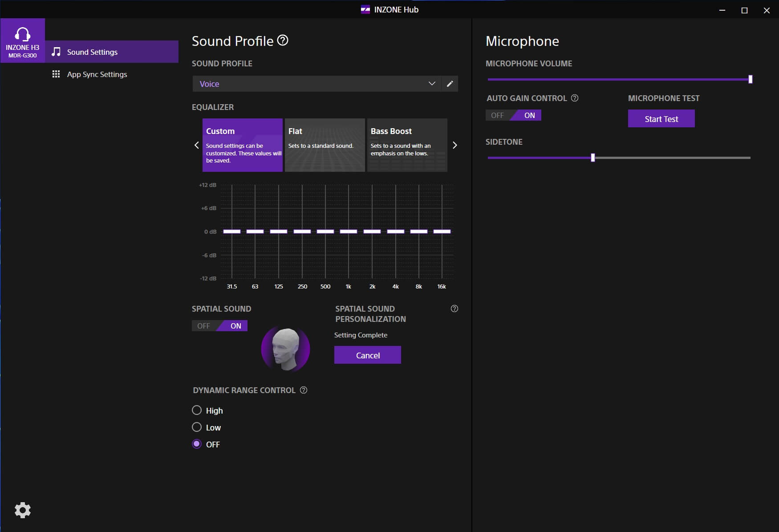
Task: Select Low dynamic range control
Action: coord(197,427)
